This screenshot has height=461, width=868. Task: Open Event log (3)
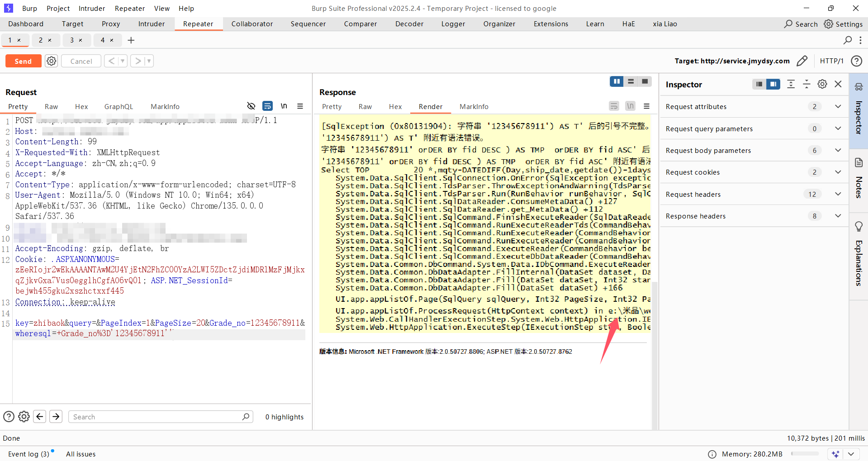tap(28, 454)
